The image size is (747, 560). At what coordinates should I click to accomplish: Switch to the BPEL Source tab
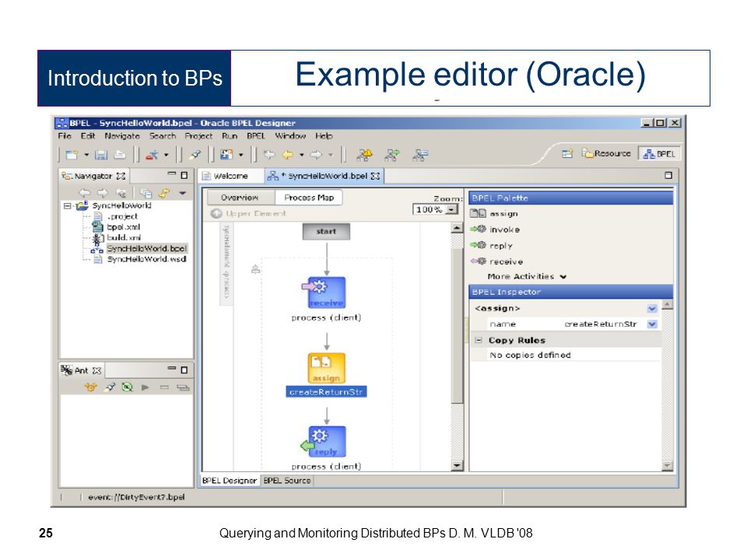287,481
